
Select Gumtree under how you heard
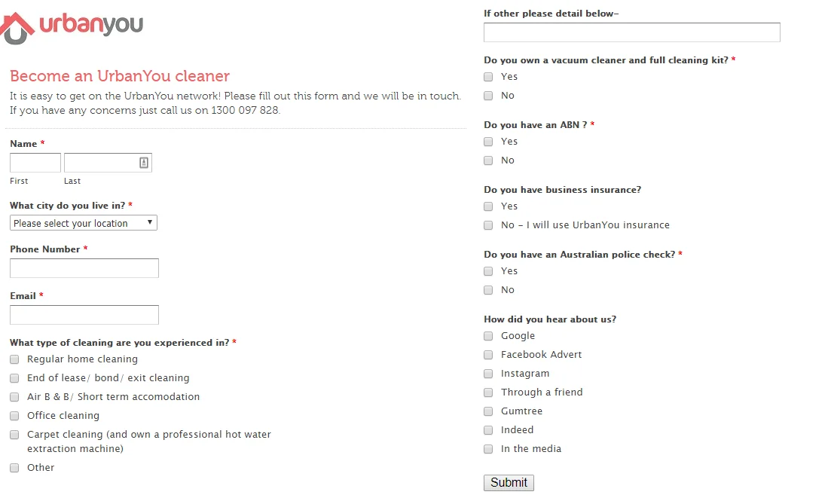pos(488,411)
